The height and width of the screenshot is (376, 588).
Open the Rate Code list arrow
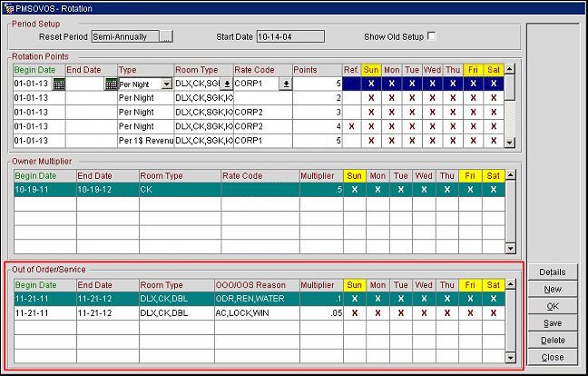[x=286, y=84]
